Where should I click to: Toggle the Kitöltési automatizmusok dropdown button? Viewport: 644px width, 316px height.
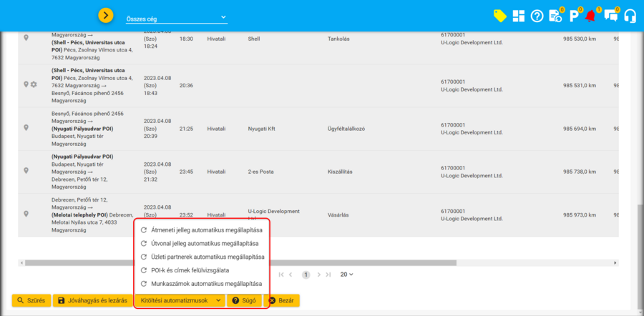(x=180, y=300)
